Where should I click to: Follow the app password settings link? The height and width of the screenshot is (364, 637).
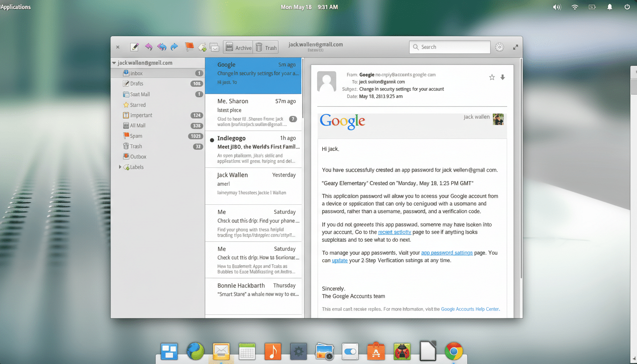pos(446,253)
